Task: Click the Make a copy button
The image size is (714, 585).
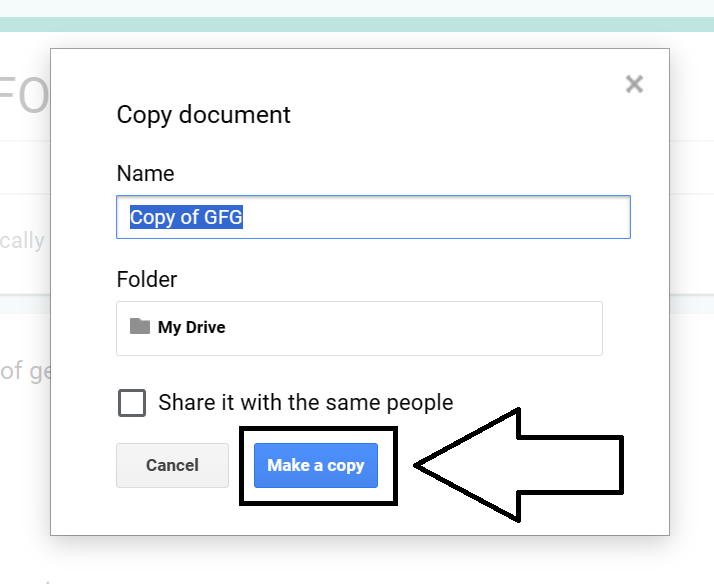Action: coord(316,465)
